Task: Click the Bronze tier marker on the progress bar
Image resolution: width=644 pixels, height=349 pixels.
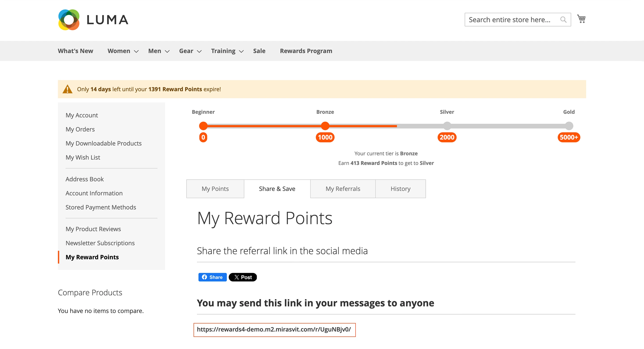Action: point(325,126)
